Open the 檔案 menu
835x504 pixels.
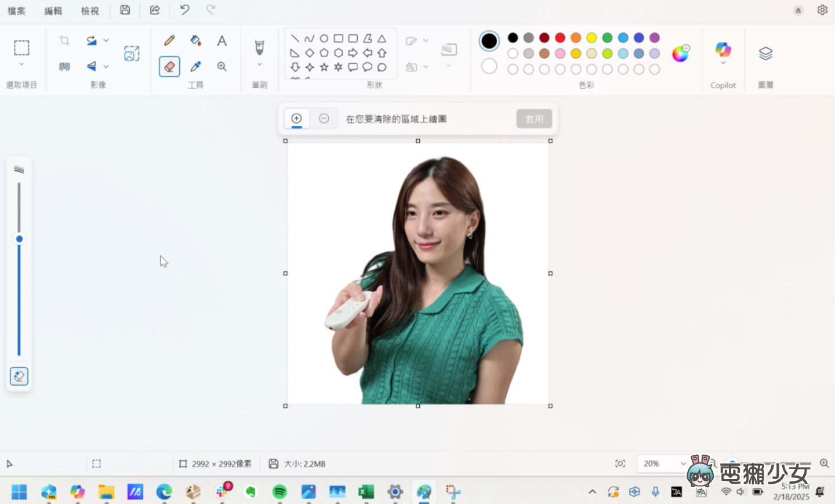coord(16,10)
